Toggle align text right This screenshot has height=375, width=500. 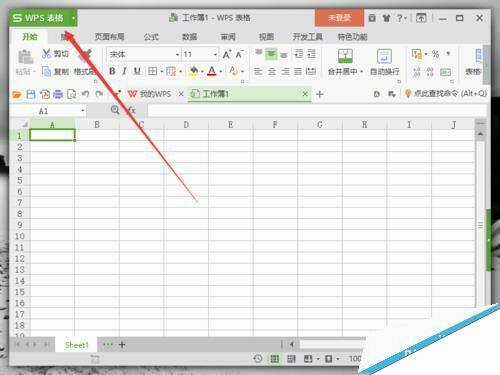coord(285,71)
